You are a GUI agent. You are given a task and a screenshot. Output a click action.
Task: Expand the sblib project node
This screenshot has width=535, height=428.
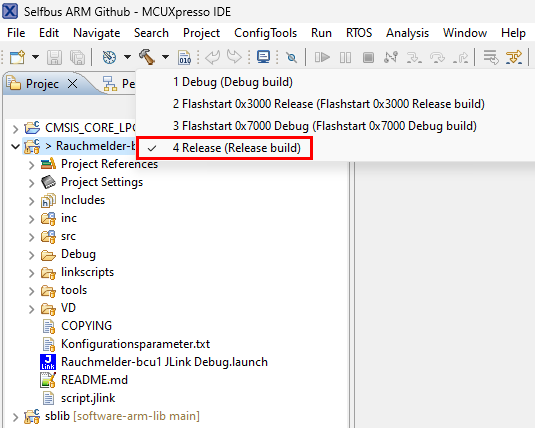click(15, 417)
